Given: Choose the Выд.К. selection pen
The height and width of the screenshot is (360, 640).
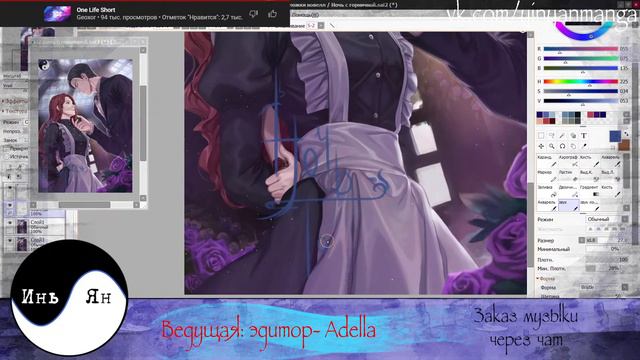Looking at the screenshot, I should coord(589,176).
